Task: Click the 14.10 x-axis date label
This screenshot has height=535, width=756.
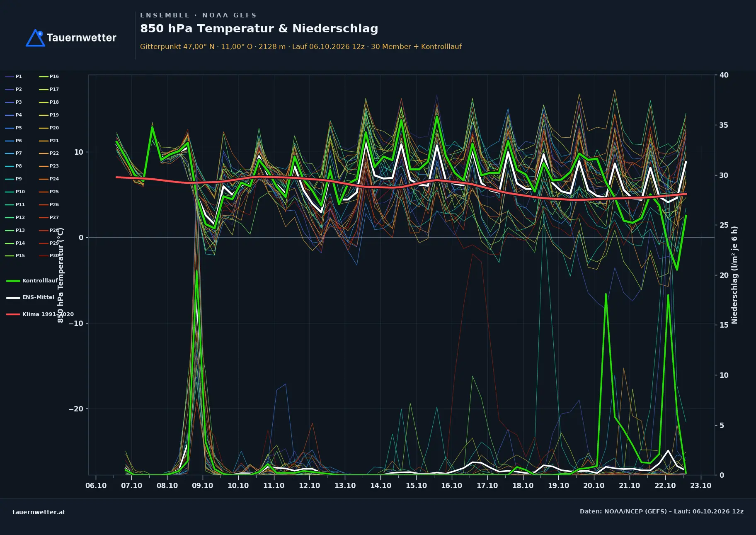Action: [380, 486]
